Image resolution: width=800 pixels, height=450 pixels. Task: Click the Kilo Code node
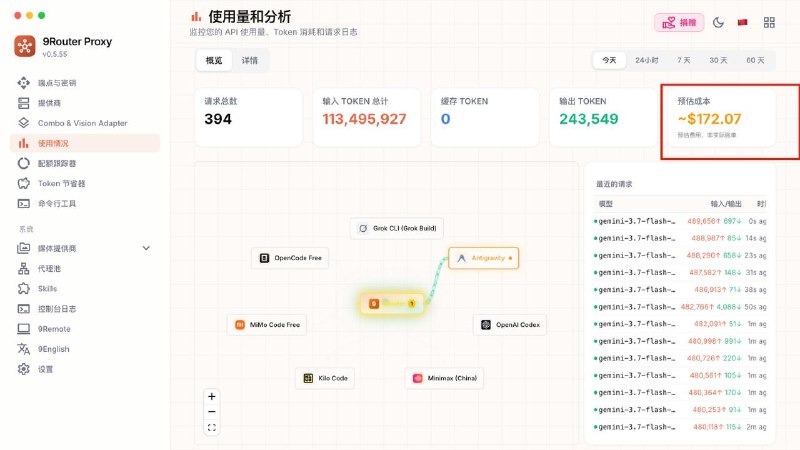coord(325,378)
